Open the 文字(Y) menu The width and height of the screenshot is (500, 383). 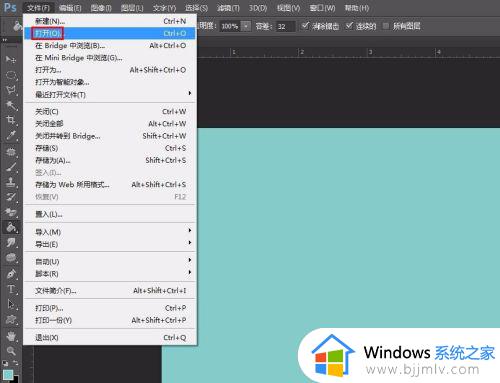[164, 8]
